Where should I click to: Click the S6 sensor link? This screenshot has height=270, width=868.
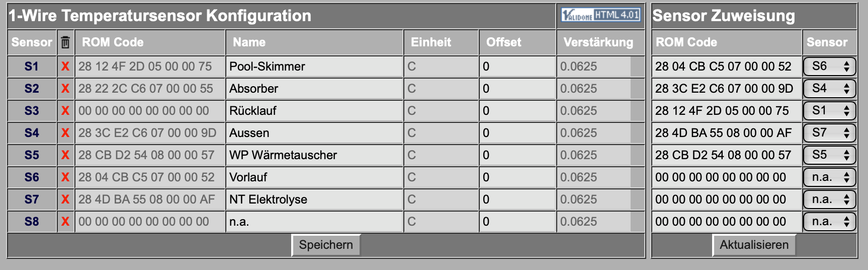(32, 177)
